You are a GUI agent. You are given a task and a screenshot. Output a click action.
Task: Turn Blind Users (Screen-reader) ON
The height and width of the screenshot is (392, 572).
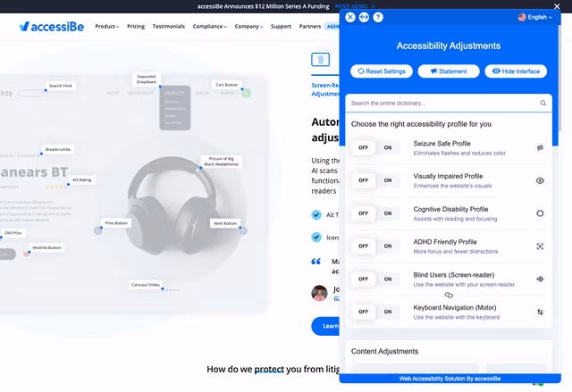click(x=388, y=279)
